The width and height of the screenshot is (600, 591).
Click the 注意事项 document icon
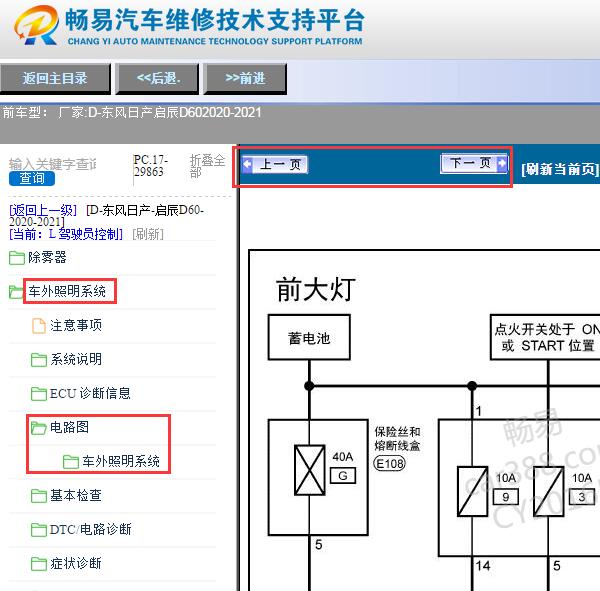pos(39,326)
